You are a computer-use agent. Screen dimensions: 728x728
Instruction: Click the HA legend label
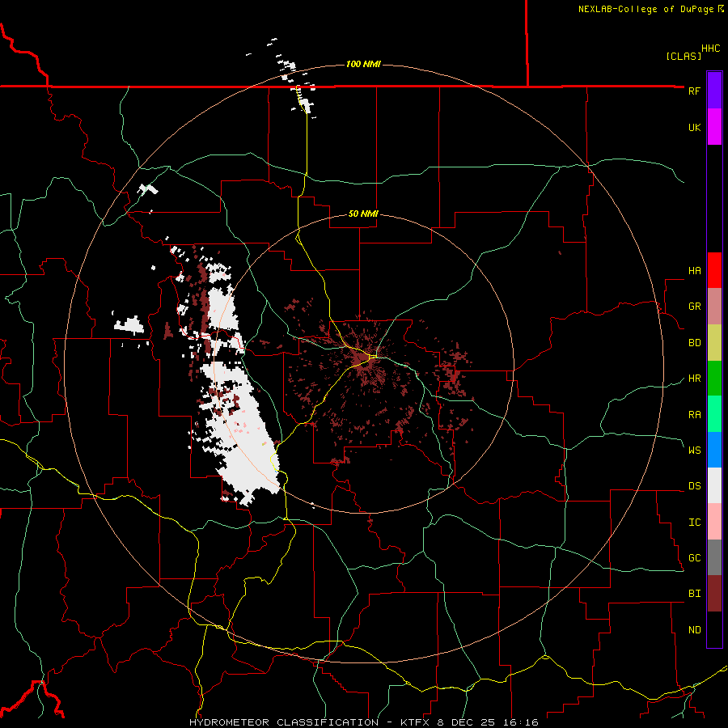pyautogui.click(x=694, y=271)
